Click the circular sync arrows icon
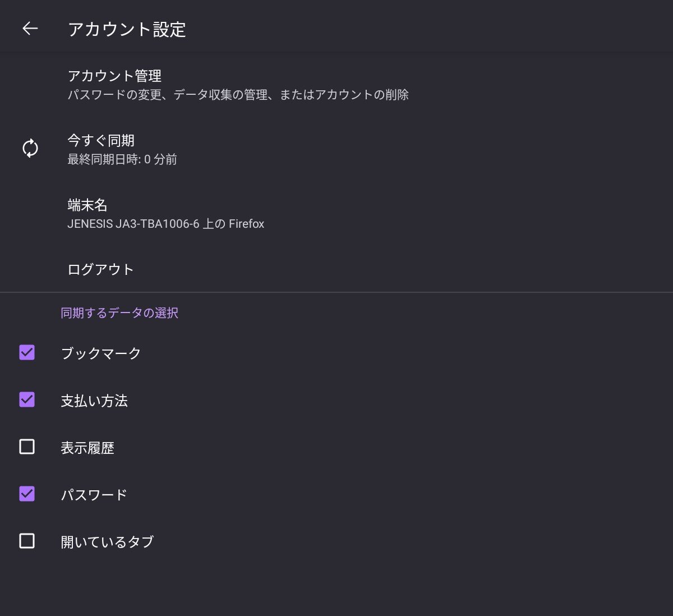673x616 pixels. (x=30, y=149)
